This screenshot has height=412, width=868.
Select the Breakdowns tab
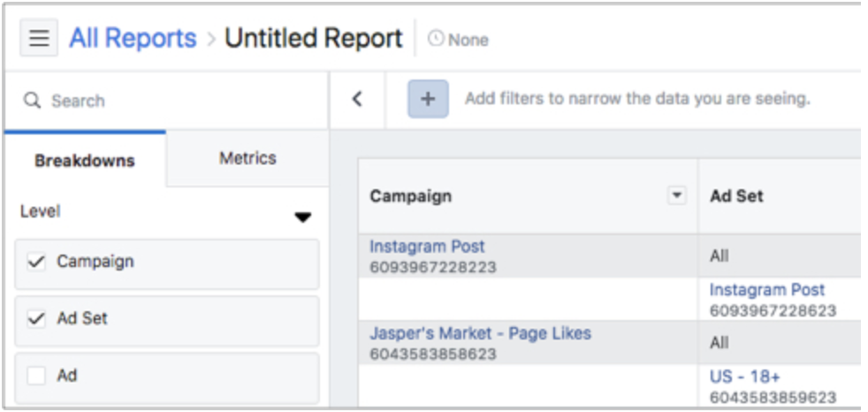(x=84, y=160)
